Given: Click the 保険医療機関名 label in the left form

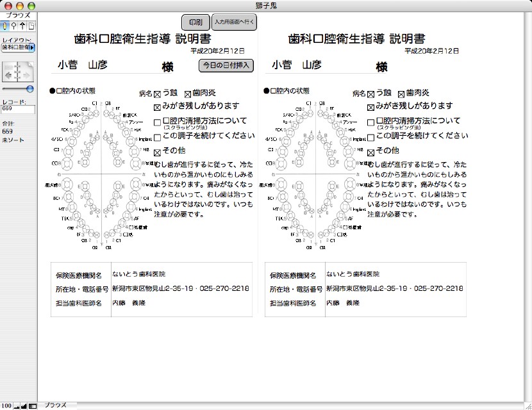Looking at the screenshot, I should pos(79,275).
